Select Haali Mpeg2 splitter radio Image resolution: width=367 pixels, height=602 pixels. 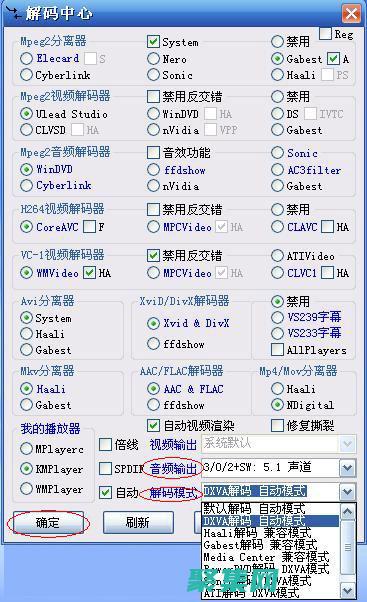point(277,75)
